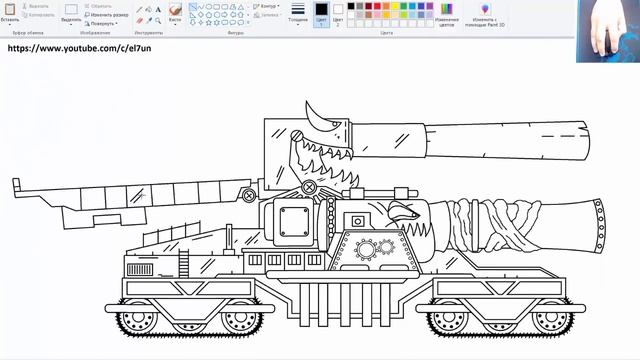This screenshot has width=640, height=360.
Task: Pick the pink color swatch
Action: coord(377,15)
